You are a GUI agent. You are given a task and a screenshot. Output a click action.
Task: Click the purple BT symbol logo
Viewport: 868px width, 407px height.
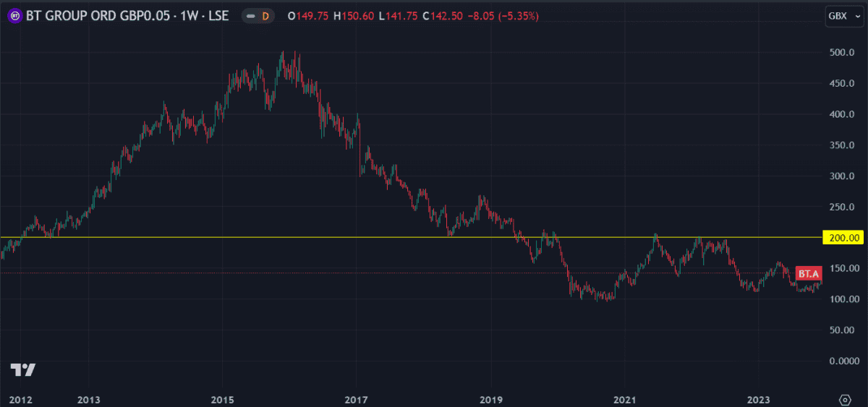click(13, 16)
